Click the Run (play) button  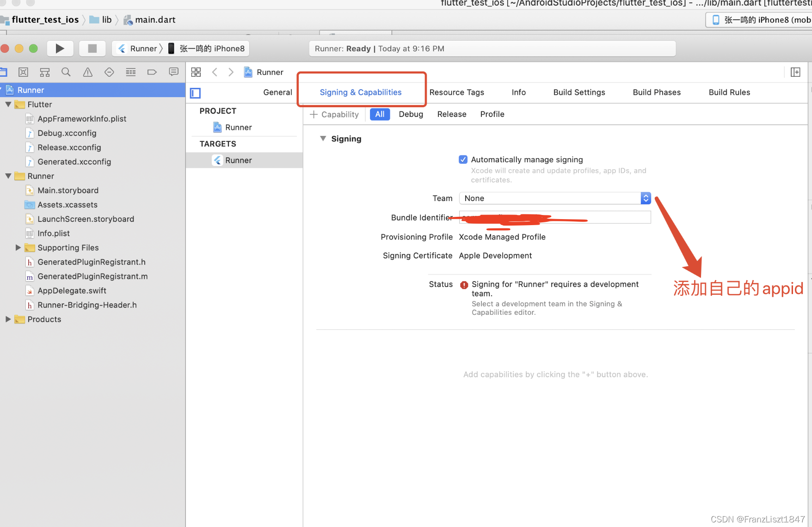click(x=60, y=49)
